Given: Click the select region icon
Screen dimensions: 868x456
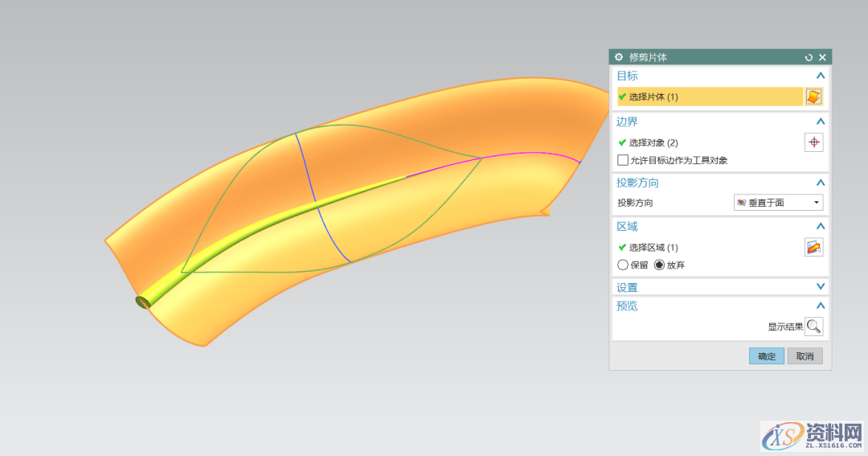Looking at the screenshot, I should click(813, 248).
